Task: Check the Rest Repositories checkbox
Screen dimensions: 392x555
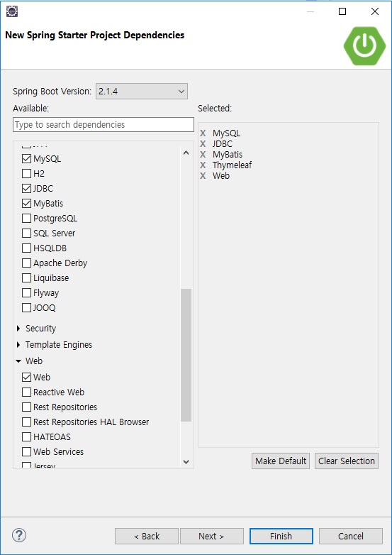Action: pos(26,407)
